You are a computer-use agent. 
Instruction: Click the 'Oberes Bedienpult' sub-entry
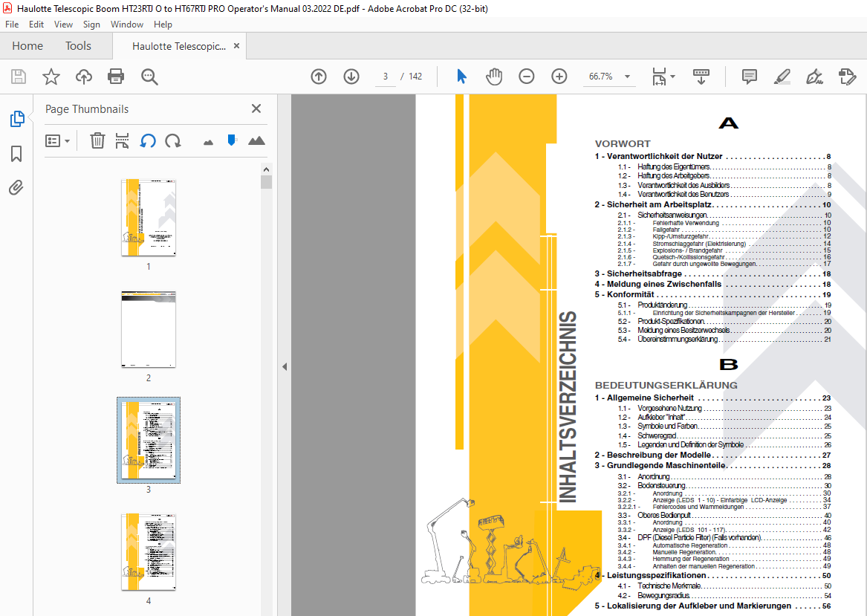(x=724, y=516)
